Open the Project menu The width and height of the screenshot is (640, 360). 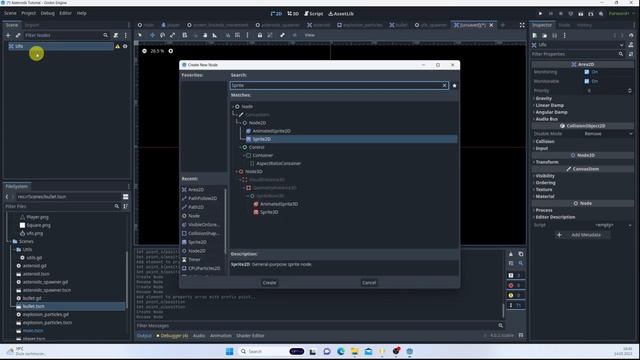click(28, 13)
